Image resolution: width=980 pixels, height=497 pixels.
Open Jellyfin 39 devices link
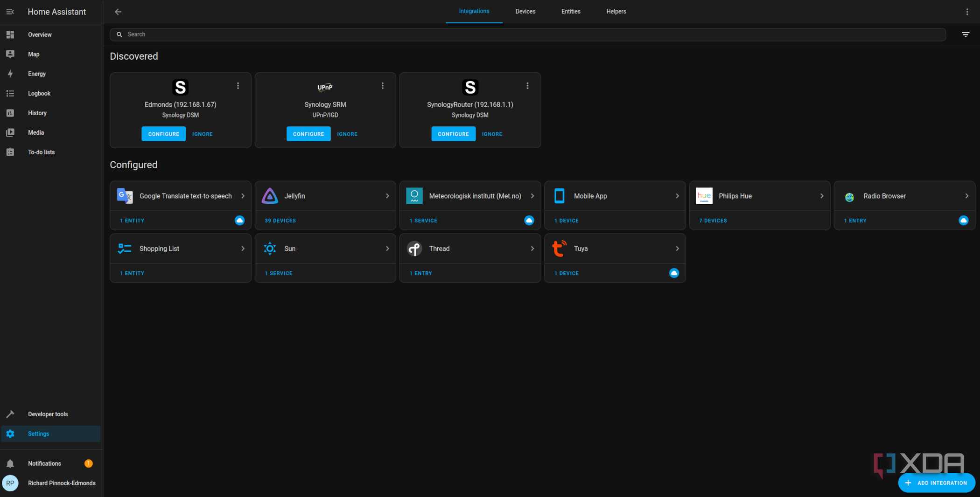point(280,221)
